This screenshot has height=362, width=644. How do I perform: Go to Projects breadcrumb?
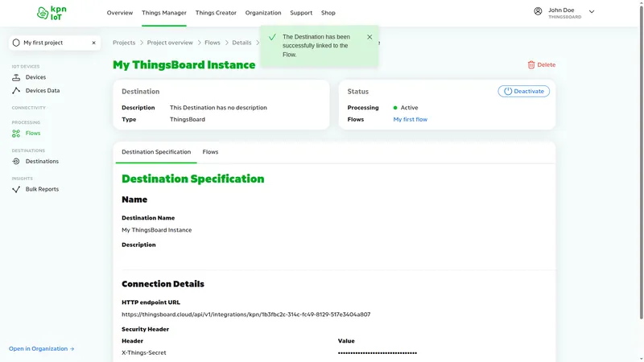tap(124, 43)
